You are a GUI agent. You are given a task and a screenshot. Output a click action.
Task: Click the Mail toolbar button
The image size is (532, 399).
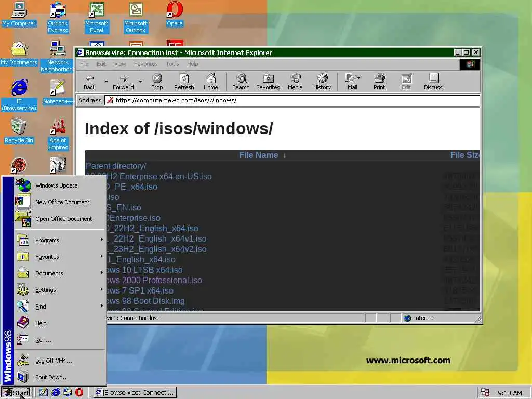(351, 82)
